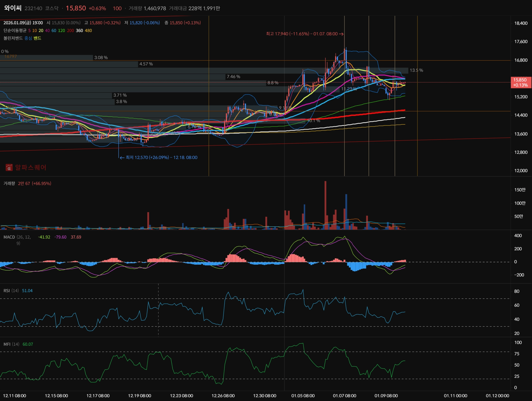Toggle the 20-period moving average legend

[x=41, y=31]
